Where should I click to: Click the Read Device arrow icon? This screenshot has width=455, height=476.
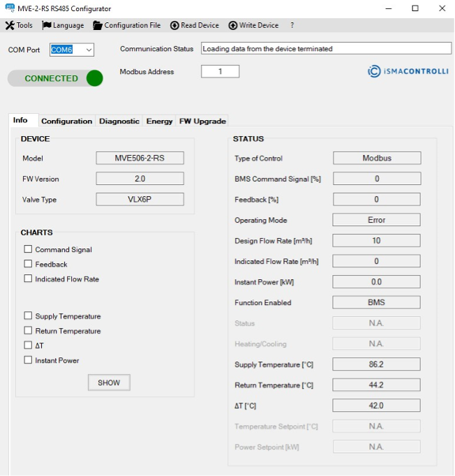(174, 25)
